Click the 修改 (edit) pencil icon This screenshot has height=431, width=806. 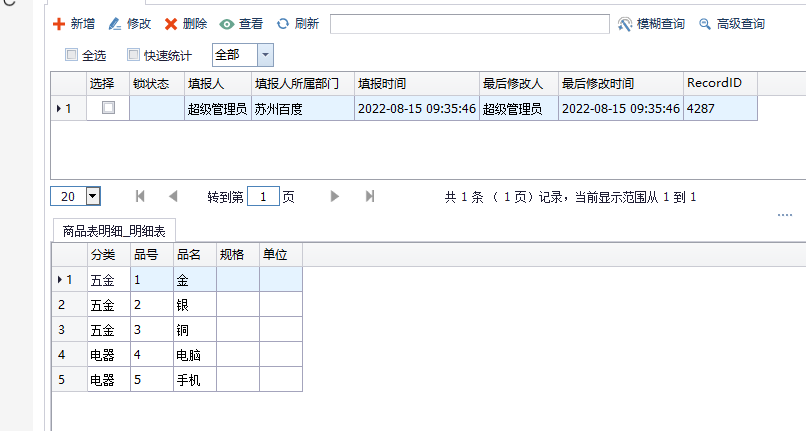pos(115,24)
